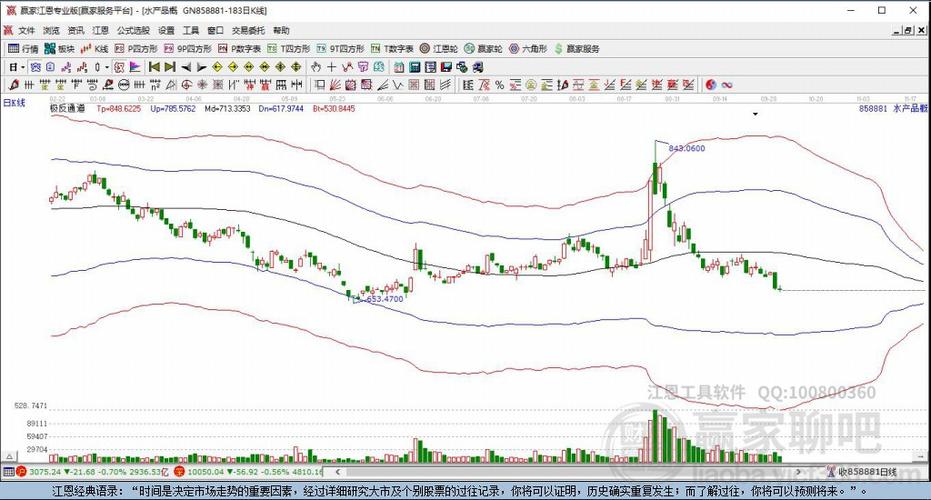931x500 pixels.
Task: Click the Up=785.5762 indicator value
Action: click(173, 109)
